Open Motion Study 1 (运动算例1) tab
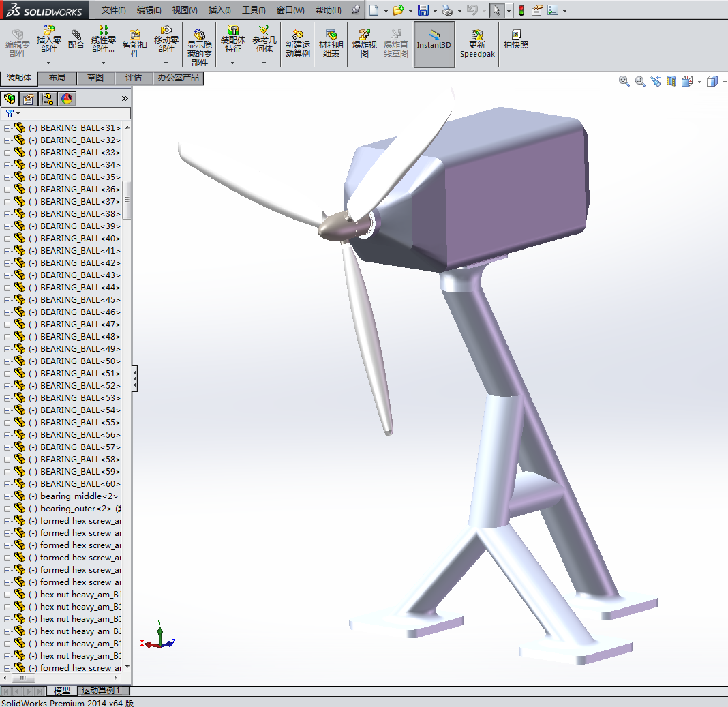The image size is (728, 707). (x=101, y=691)
